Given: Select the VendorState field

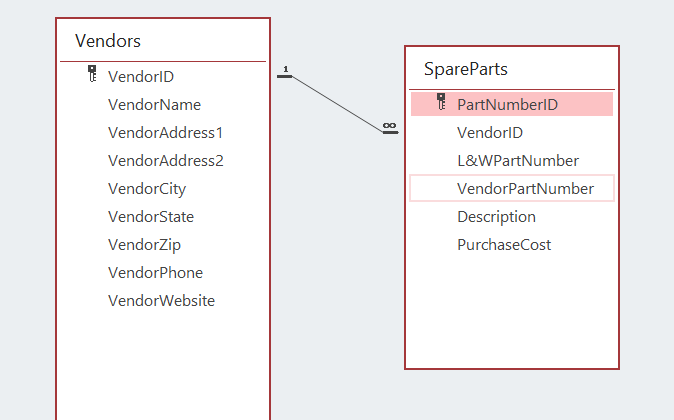Looking at the screenshot, I should (x=151, y=216).
